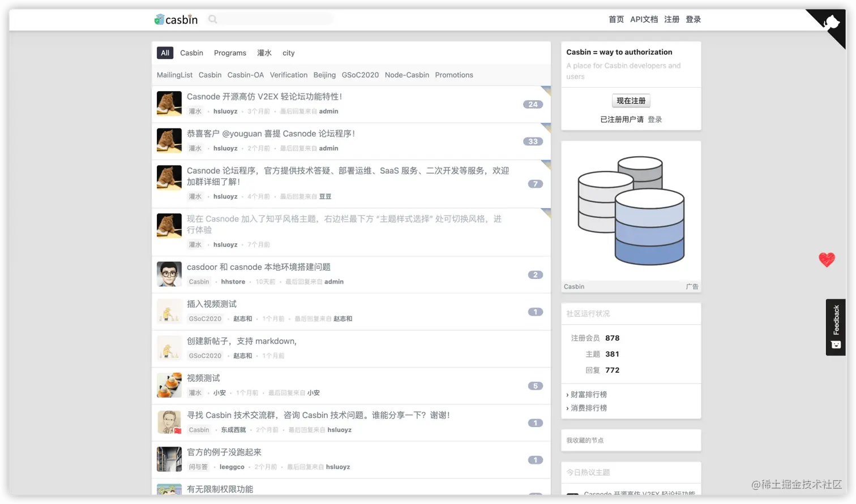The height and width of the screenshot is (504, 856).
Task: Open the GitHub corner cat icon
Action: (831, 23)
